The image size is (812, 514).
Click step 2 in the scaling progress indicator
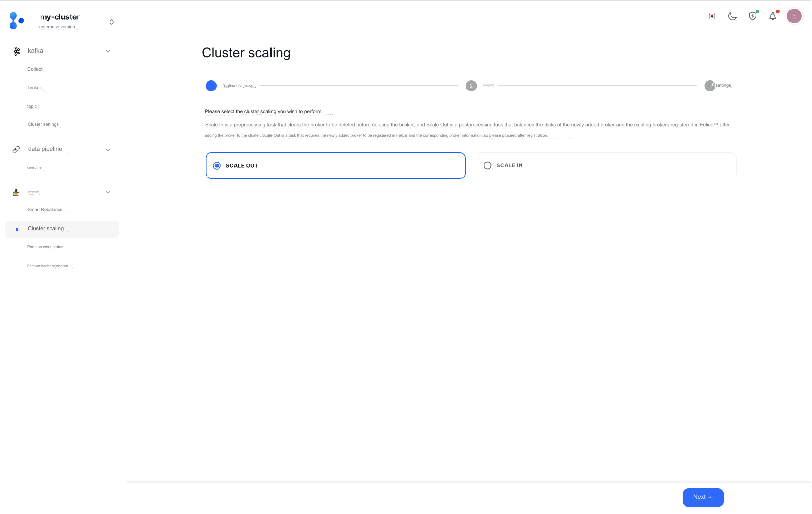tap(471, 85)
